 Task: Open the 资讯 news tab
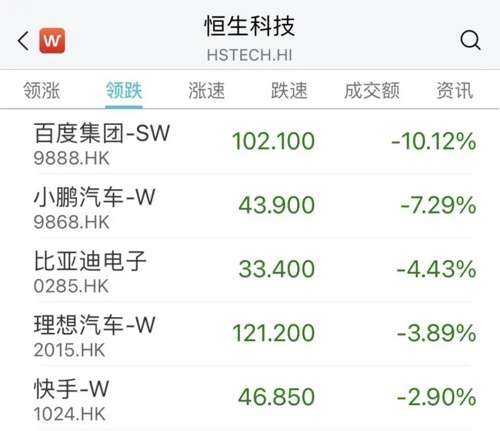[x=455, y=90]
